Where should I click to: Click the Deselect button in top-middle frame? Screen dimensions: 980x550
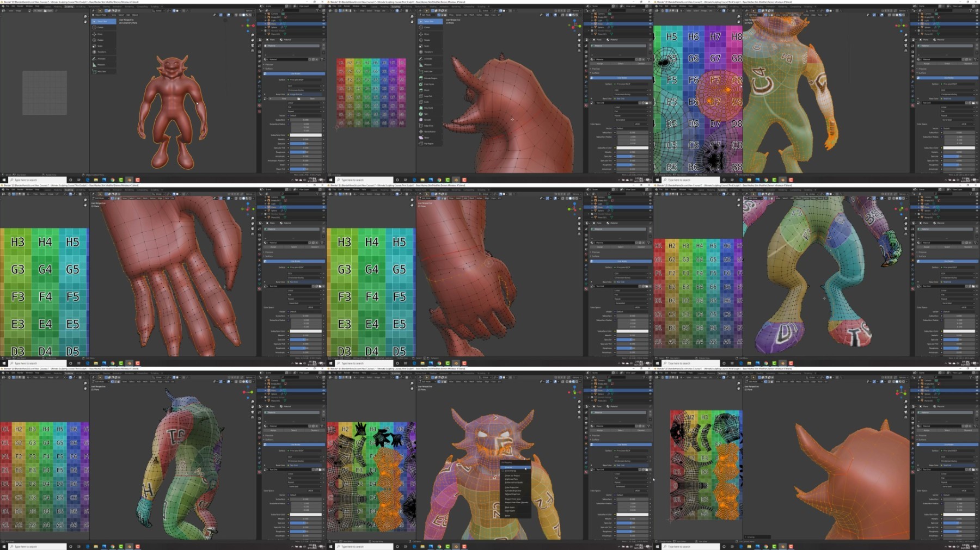tap(641, 64)
